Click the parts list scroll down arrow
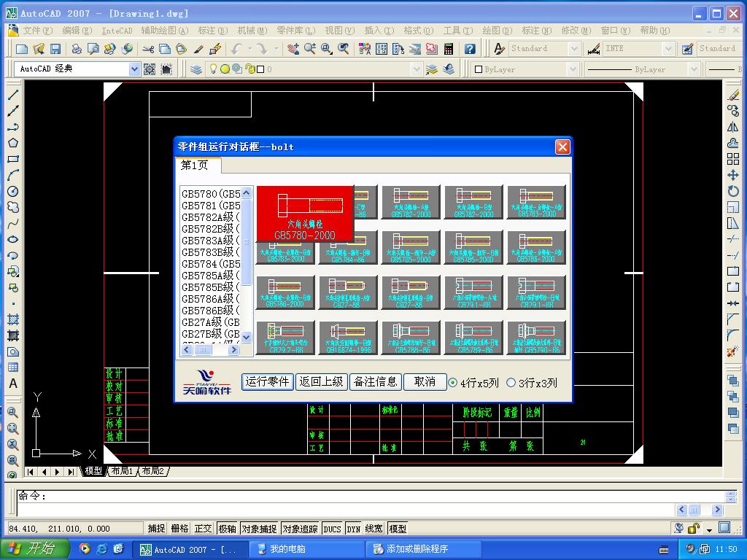 click(247, 337)
